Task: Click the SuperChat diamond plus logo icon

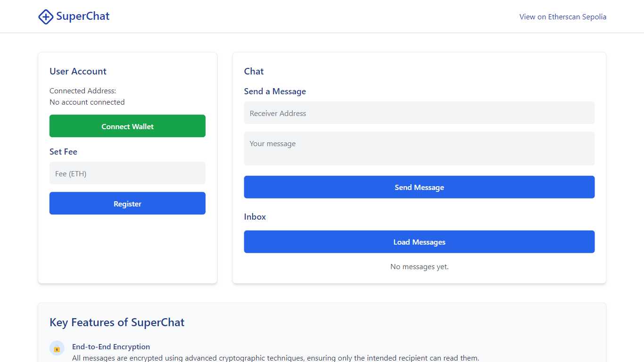Action: (45, 17)
